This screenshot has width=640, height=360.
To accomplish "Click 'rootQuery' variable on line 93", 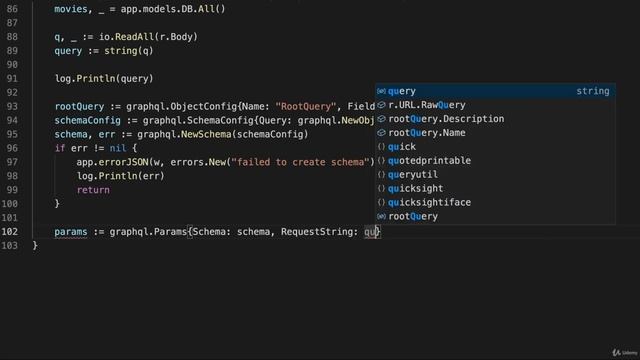I will click(79, 106).
